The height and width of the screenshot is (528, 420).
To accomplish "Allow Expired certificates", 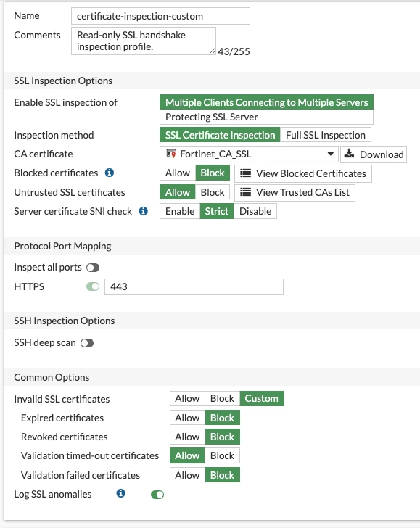I will [187, 418].
